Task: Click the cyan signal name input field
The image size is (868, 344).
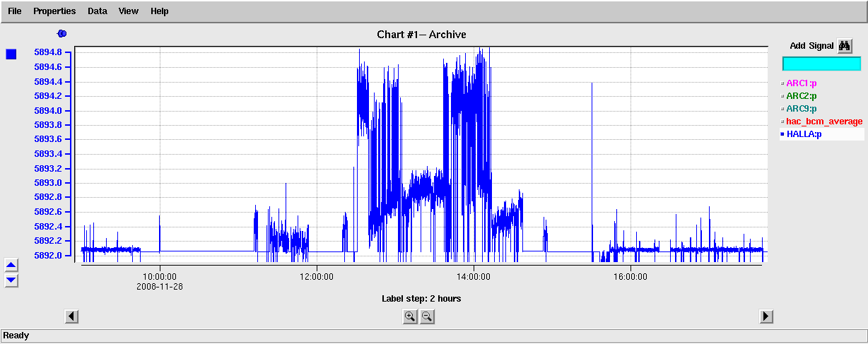Action: [x=821, y=64]
